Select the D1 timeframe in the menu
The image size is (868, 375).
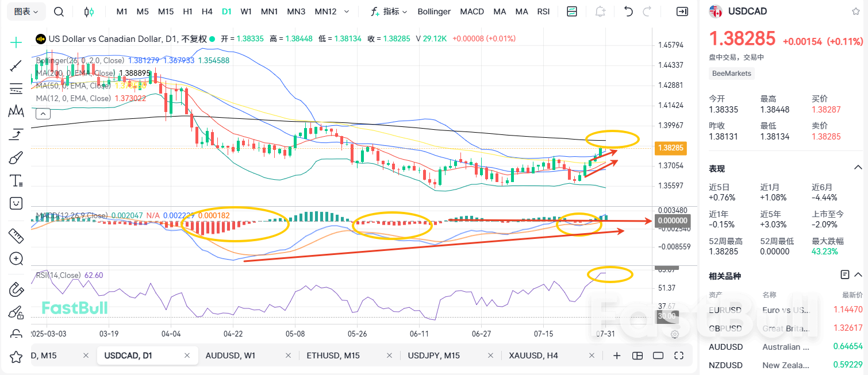[226, 11]
